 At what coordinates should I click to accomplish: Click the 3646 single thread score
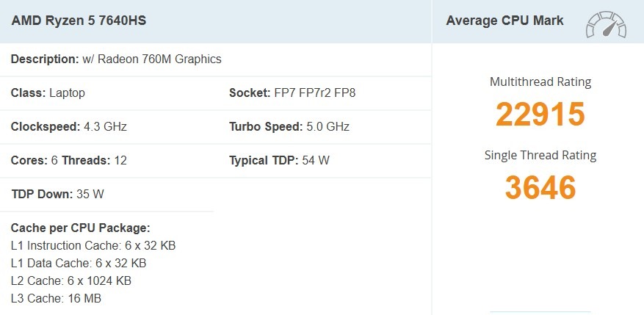click(x=540, y=187)
